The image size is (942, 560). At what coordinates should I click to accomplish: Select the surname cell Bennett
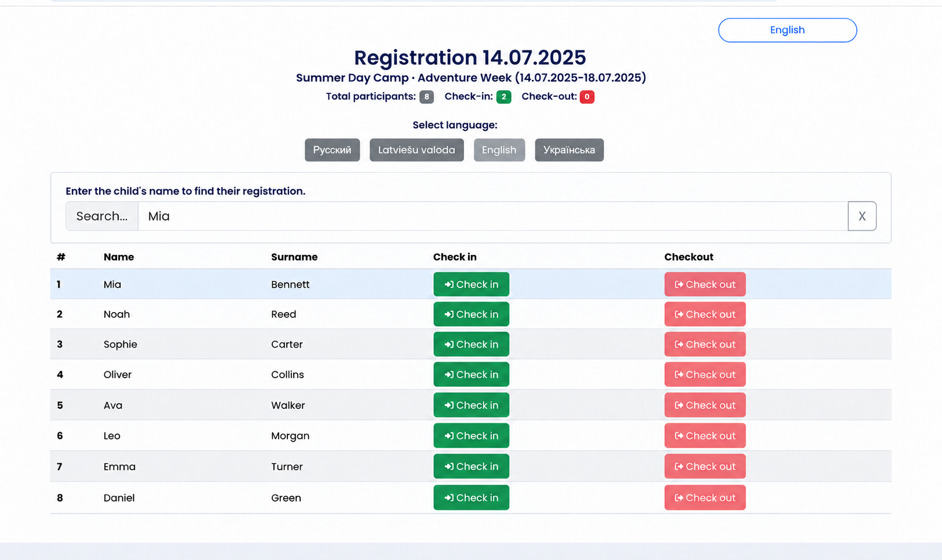pos(290,284)
